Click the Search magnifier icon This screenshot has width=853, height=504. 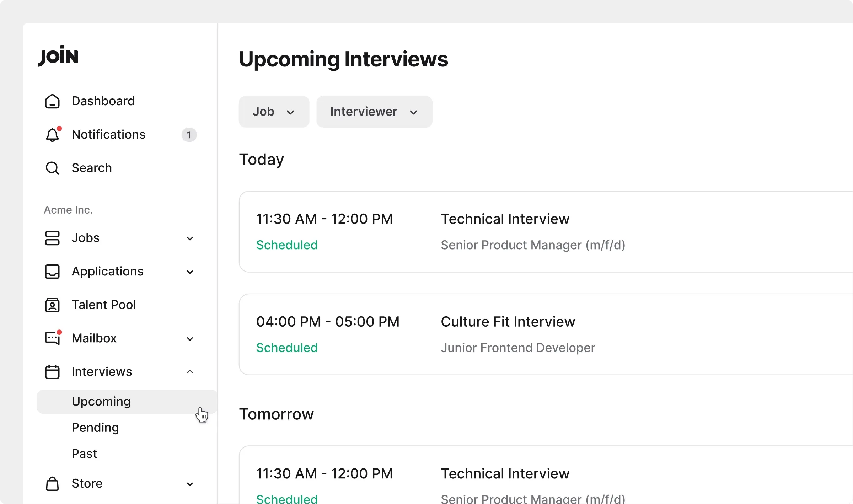52,168
